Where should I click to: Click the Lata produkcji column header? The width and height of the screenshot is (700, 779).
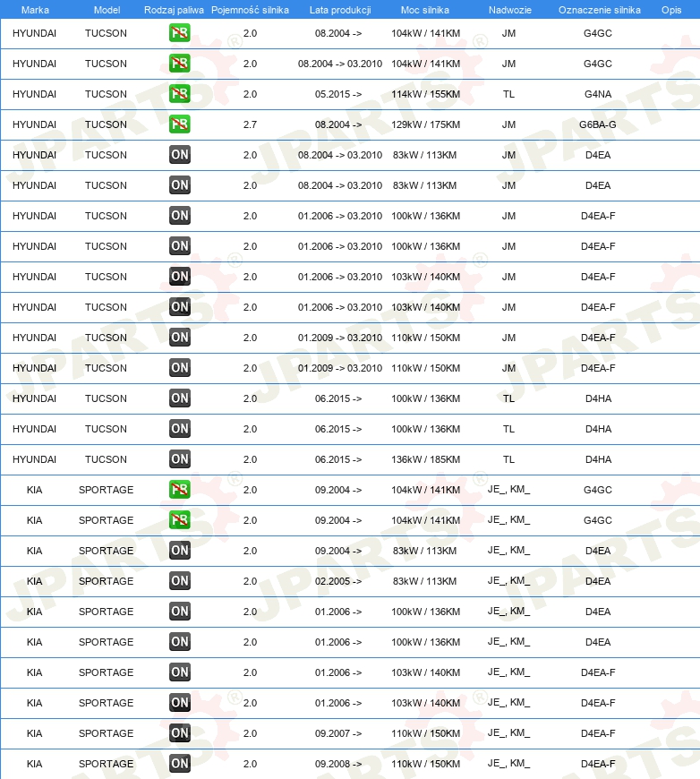tap(340, 10)
